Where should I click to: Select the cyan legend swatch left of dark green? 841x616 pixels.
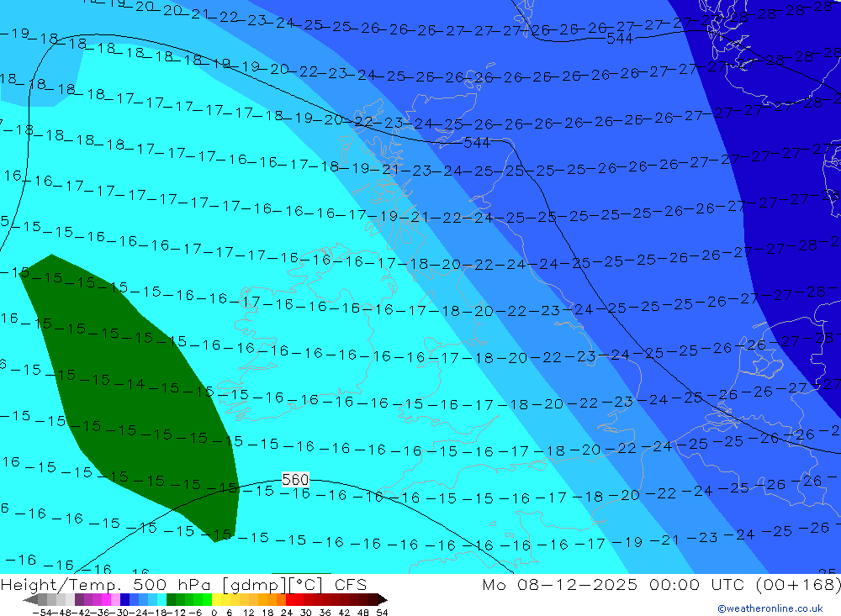pos(161,599)
